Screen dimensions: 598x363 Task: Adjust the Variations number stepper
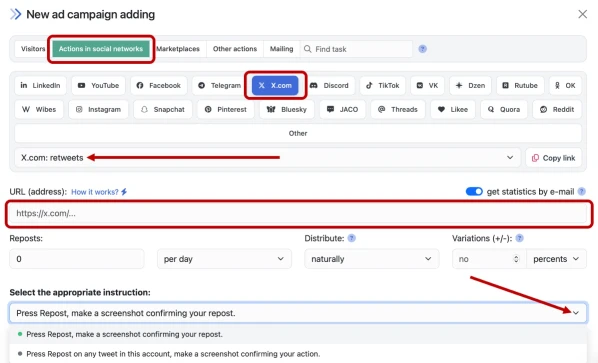point(516,259)
